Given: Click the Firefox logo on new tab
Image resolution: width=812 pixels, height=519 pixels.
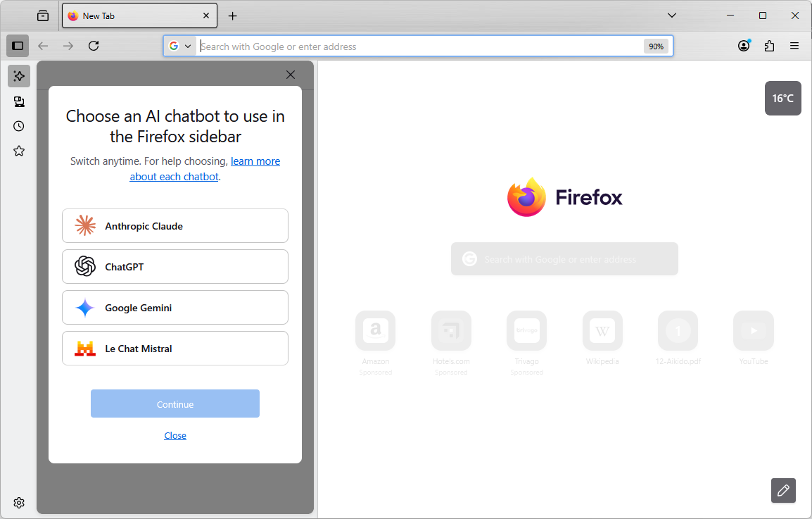Looking at the screenshot, I should tap(564, 197).
